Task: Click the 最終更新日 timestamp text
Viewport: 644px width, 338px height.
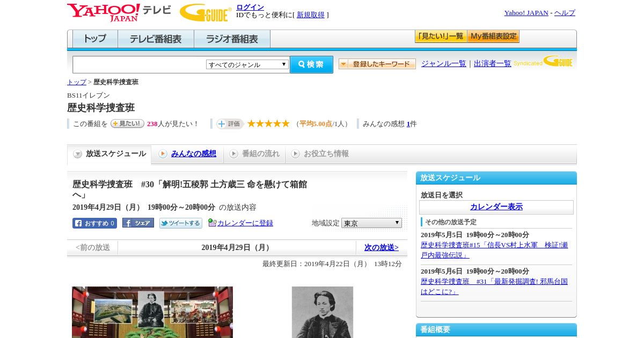Action: click(x=332, y=264)
